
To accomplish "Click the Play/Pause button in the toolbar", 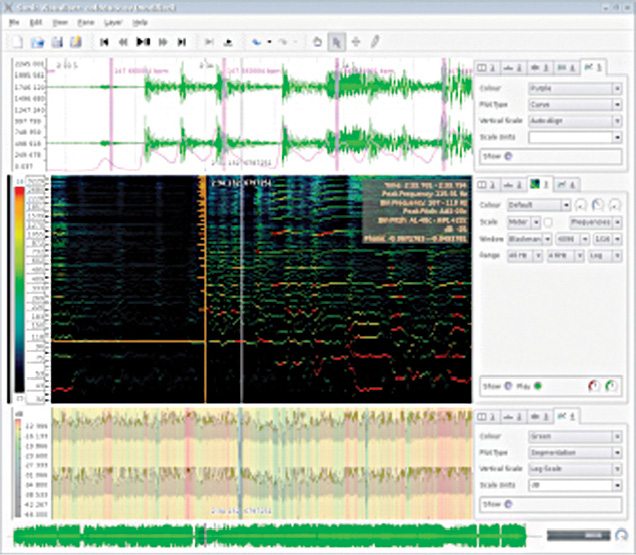I will [x=143, y=42].
